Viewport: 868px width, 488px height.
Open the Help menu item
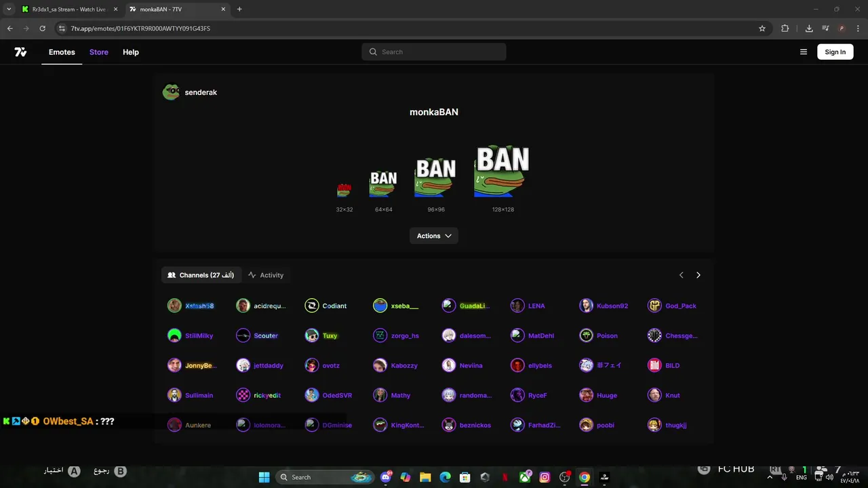pyautogui.click(x=131, y=52)
